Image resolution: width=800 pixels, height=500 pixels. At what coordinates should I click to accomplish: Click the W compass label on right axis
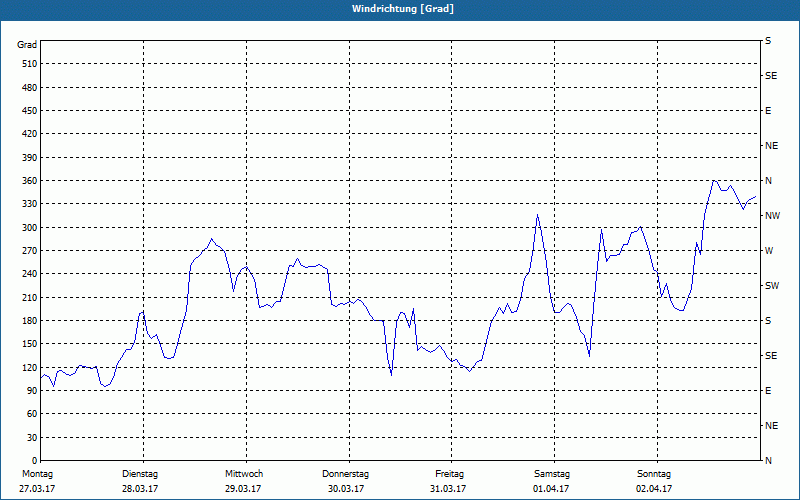click(x=769, y=251)
